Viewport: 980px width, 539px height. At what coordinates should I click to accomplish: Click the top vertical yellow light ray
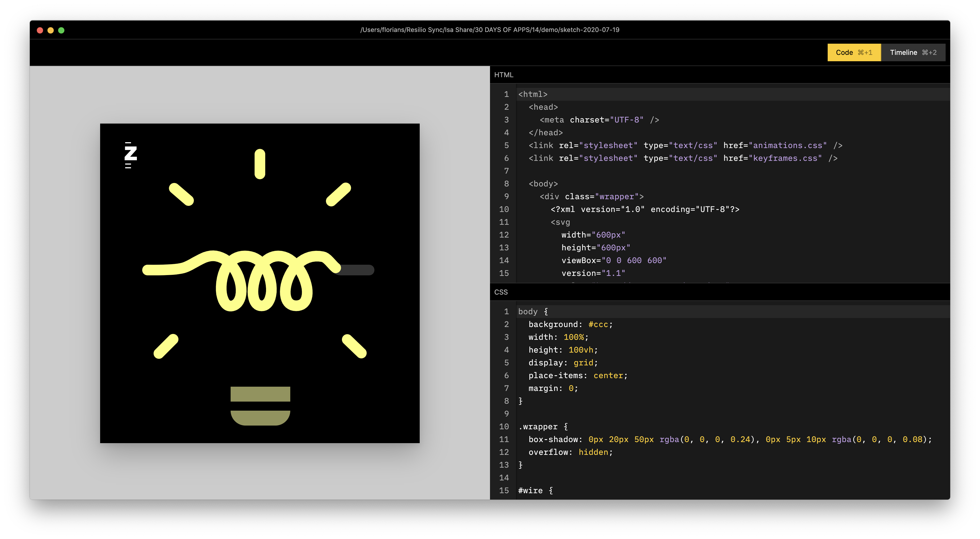coord(260,164)
